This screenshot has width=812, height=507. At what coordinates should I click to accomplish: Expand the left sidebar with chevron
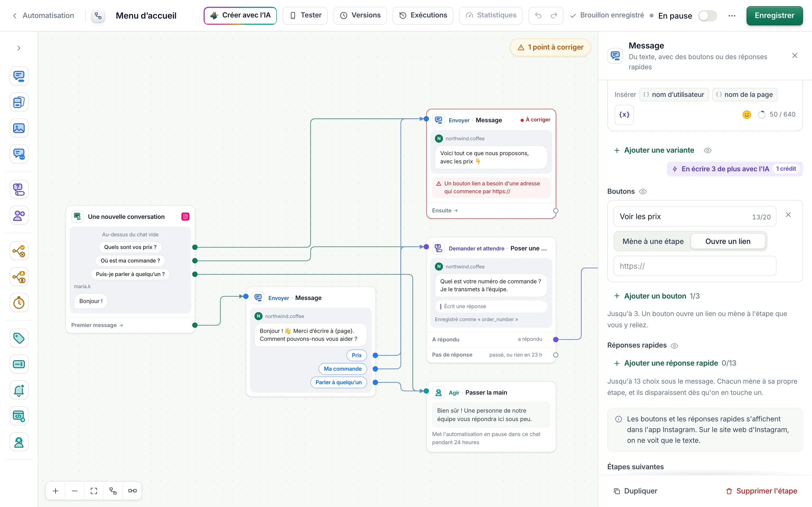click(x=19, y=48)
